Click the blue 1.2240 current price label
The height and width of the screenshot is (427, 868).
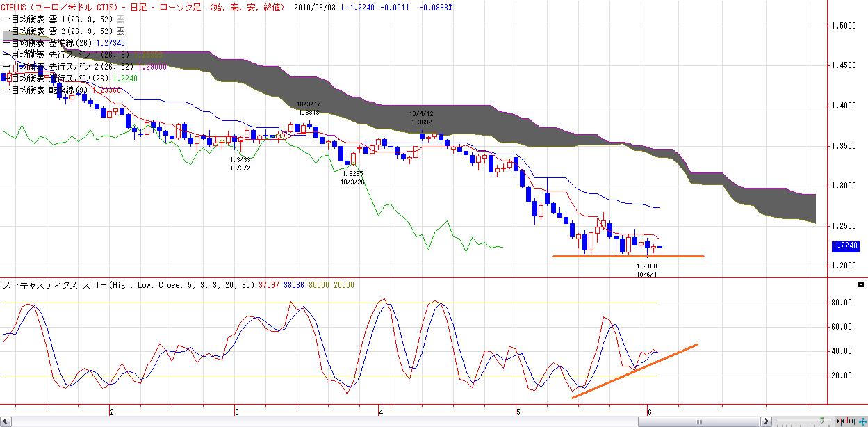[x=844, y=246]
